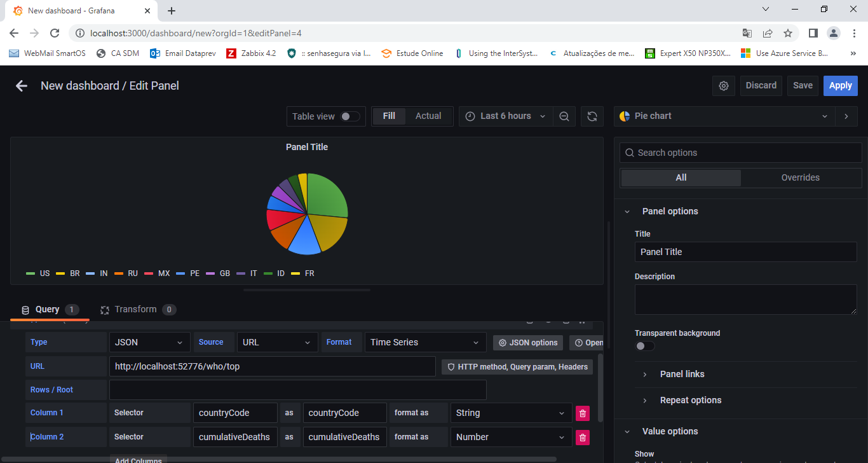Click the zoom out time range icon

point(564,116)
